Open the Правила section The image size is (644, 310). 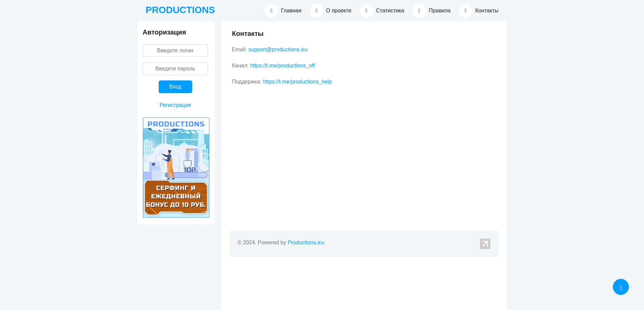(x=439, y=10)
